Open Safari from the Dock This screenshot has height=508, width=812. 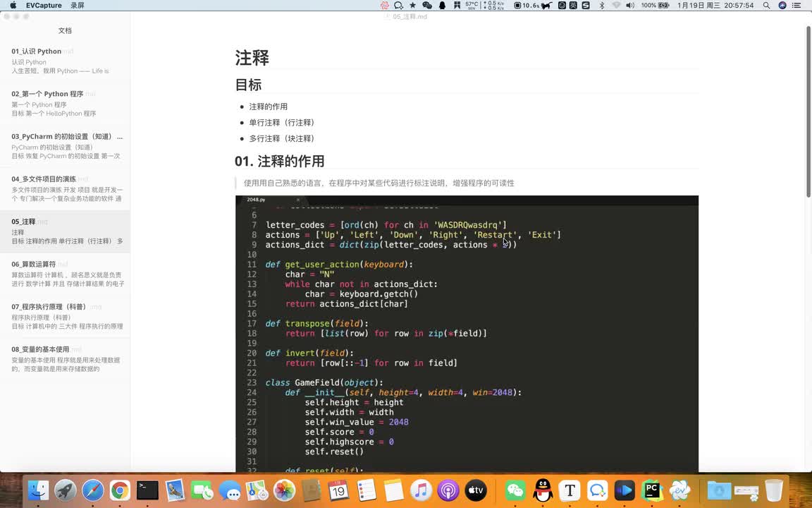(x=93, y=490)
